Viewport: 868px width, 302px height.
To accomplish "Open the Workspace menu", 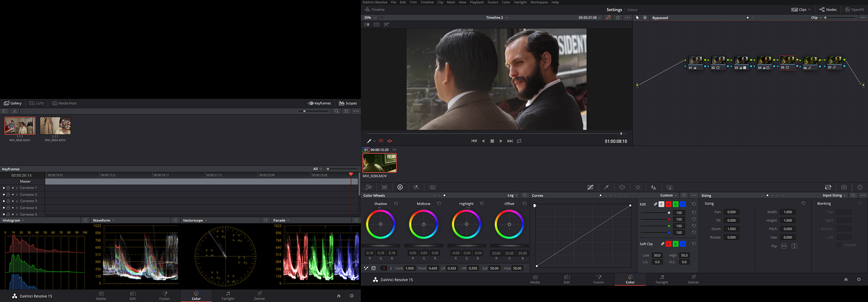I will coord(539,2).
